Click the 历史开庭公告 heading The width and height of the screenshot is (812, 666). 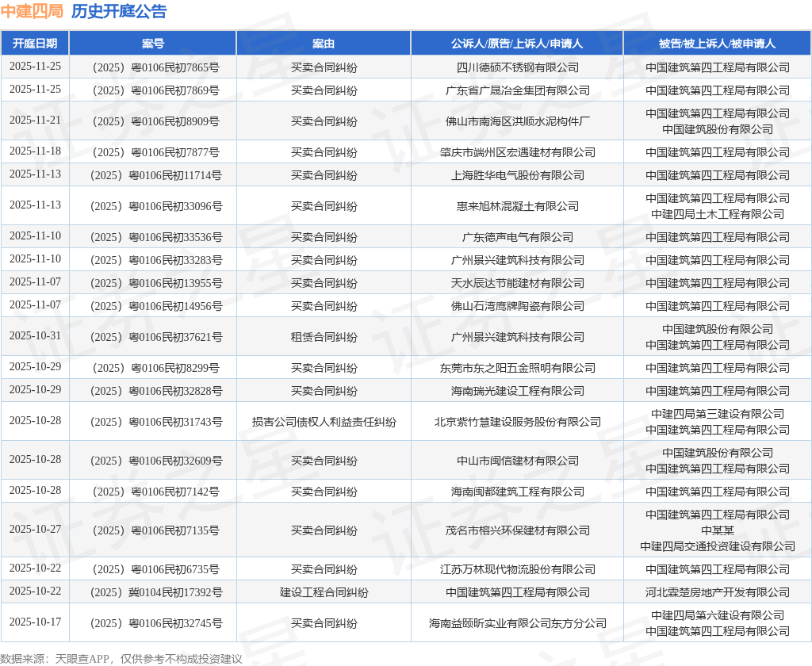(119, 11)
